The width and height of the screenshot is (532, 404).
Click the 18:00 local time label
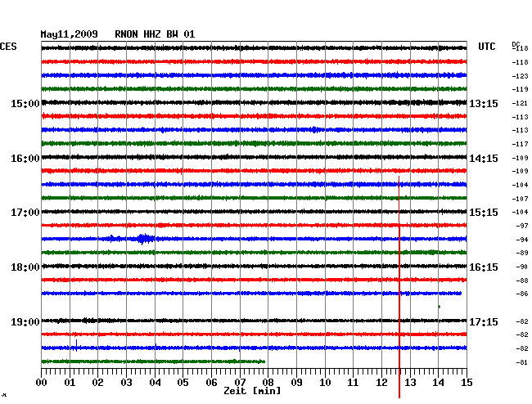tap(25, 267)
